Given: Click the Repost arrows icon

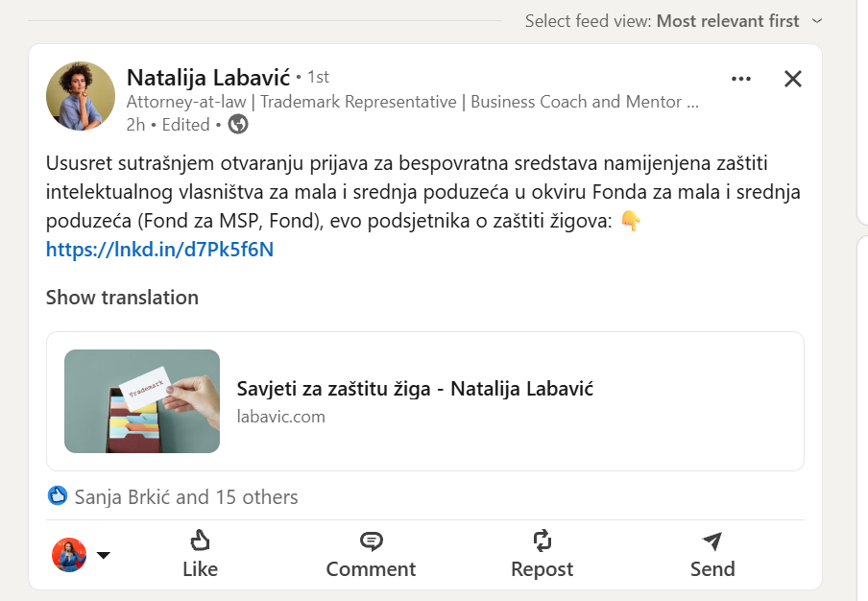Looking at the screenshot, I should tap(542, 541).
